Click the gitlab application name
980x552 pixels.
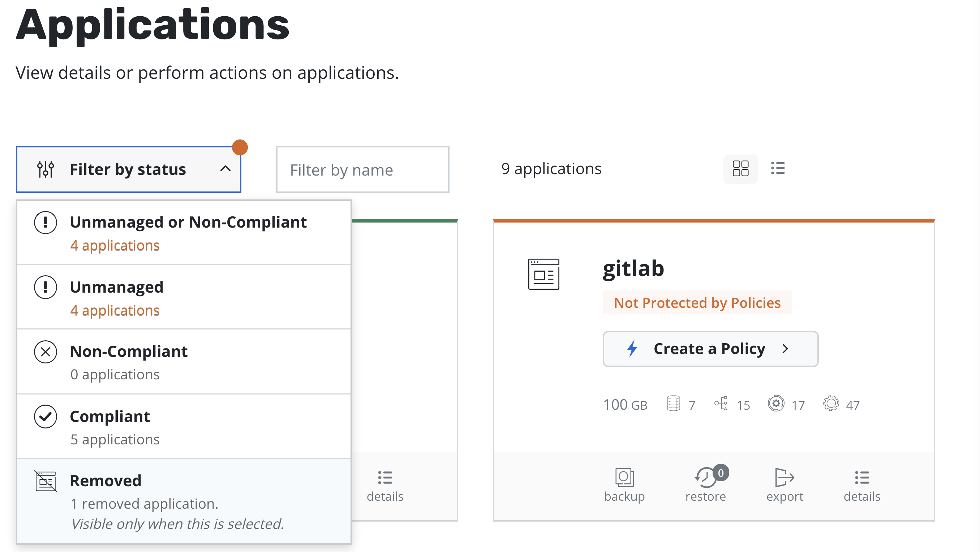click(x=633, y=268)
